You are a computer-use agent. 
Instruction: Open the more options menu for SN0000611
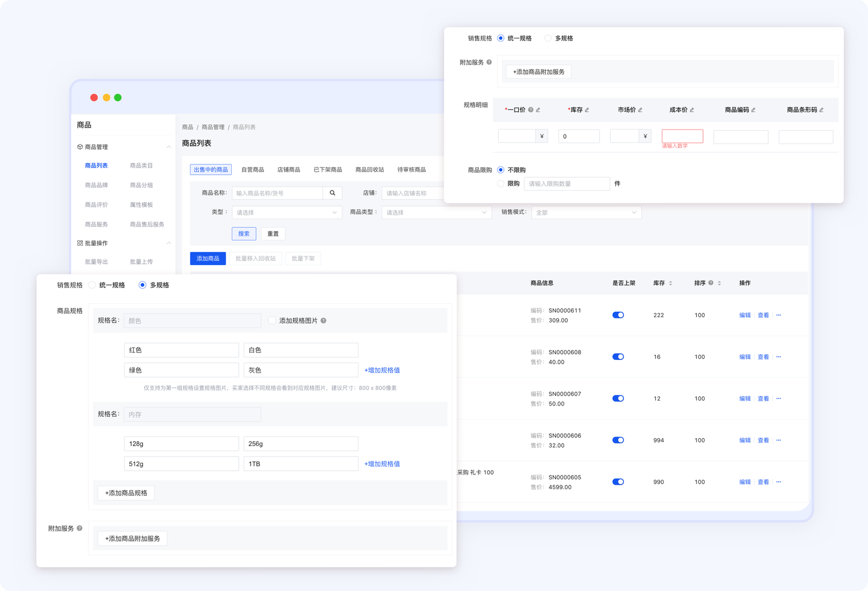pyautogui.click(x=778, y=315)
